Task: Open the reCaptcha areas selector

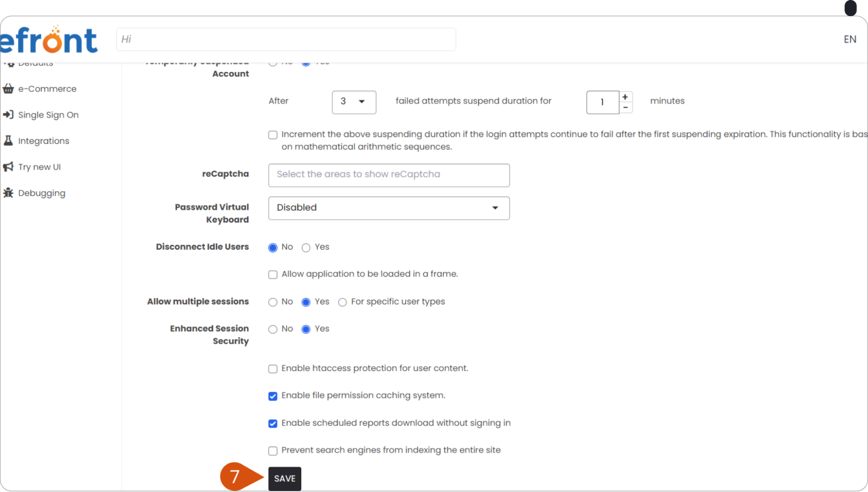Action: pos(389,175)
